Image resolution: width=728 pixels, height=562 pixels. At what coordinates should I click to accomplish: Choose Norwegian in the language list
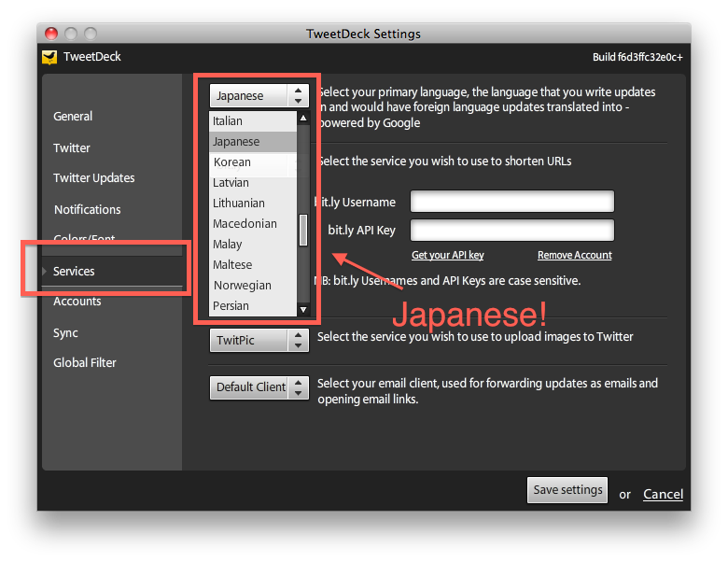click(x=253, y=285)
